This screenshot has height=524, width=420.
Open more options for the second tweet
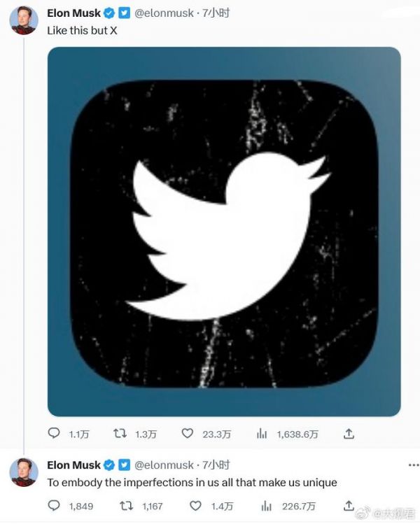pyautogui.click(x=412, y=465)
